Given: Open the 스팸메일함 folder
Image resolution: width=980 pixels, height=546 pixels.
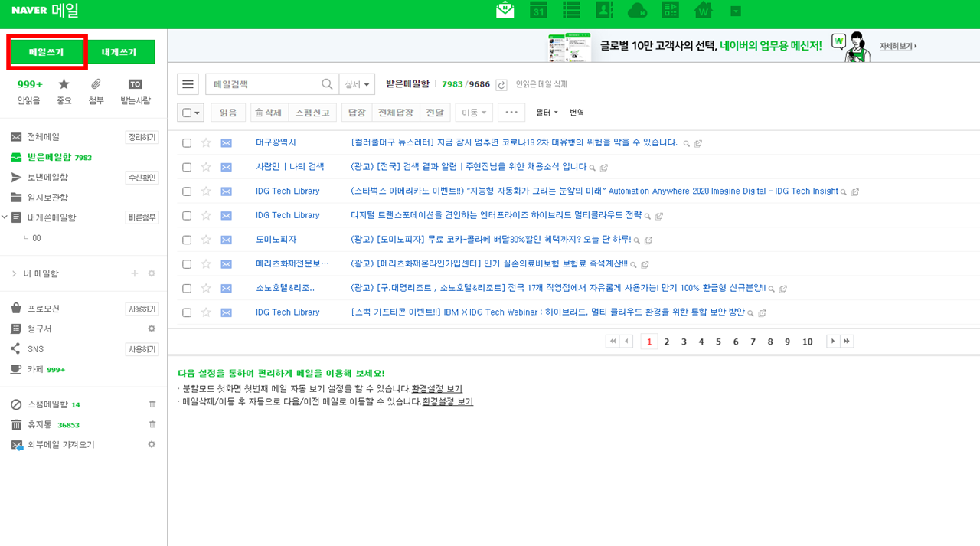Looking at the screenshot, I should [x=47, y=404].
